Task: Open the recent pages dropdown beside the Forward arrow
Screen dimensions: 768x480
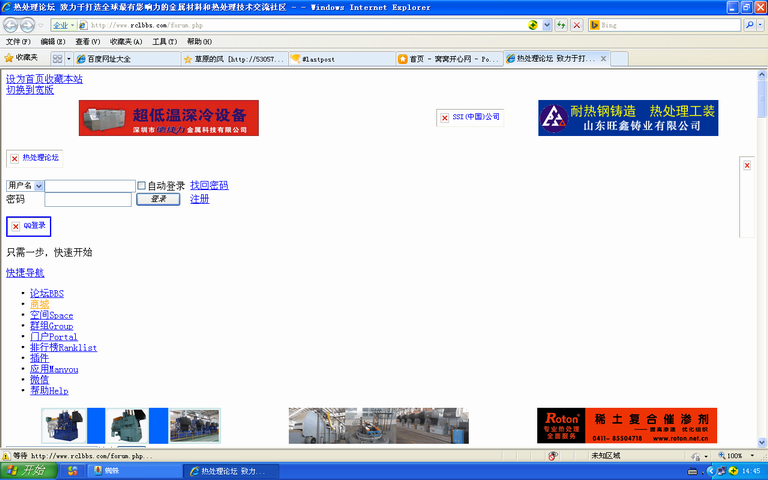Action: (x=41, y=25)
